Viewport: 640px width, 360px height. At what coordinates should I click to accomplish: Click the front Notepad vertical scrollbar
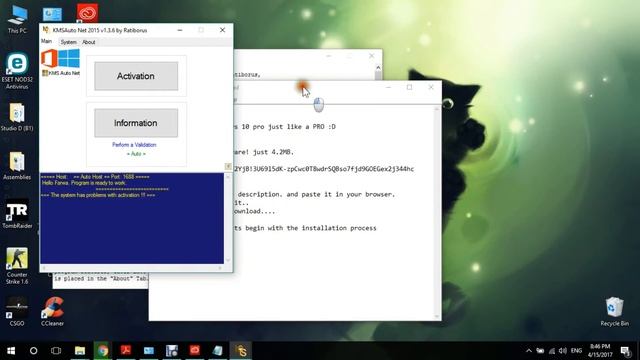pos(437,212)
